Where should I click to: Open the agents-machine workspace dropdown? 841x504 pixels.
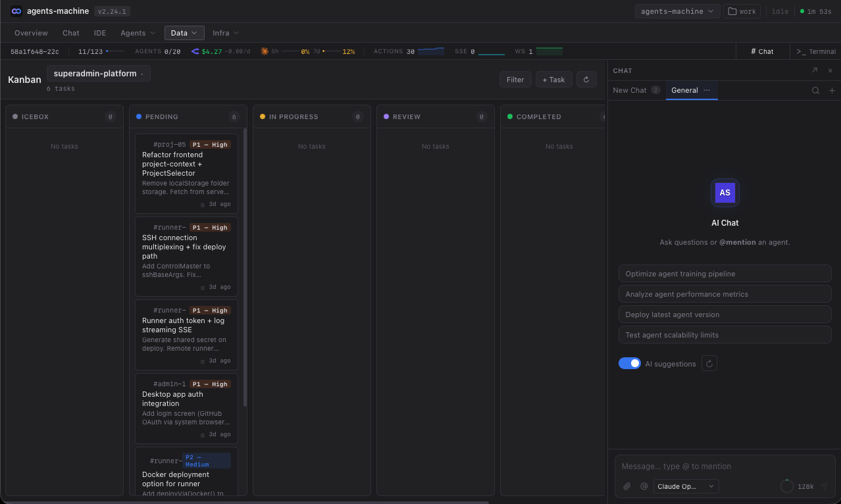tap(676, 11)
